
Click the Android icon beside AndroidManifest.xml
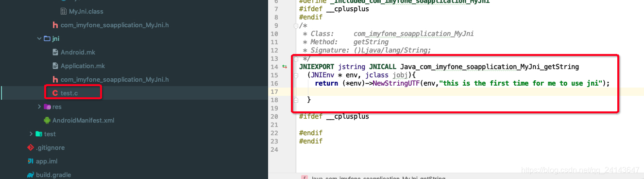pos(47,120)
